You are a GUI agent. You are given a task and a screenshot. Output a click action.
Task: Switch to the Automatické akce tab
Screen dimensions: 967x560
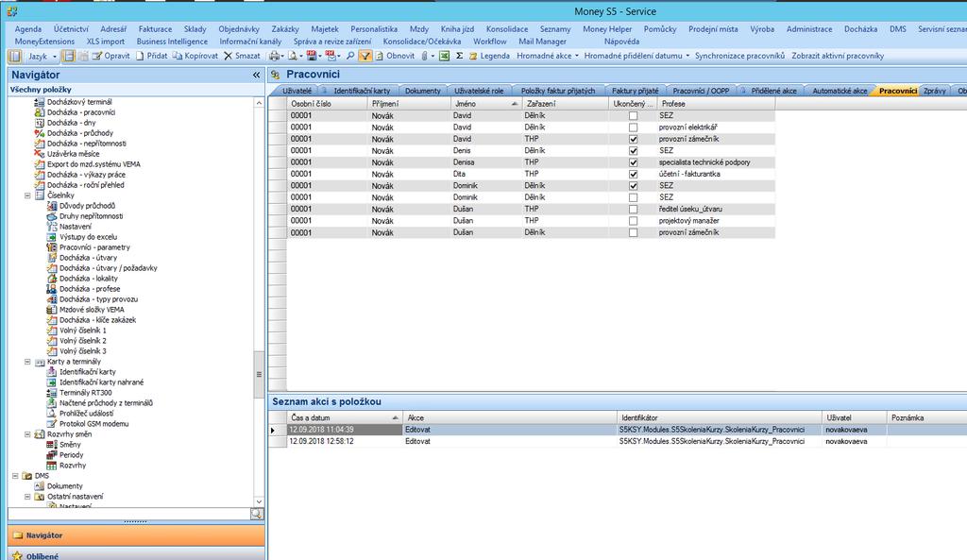tap(840, 91)
